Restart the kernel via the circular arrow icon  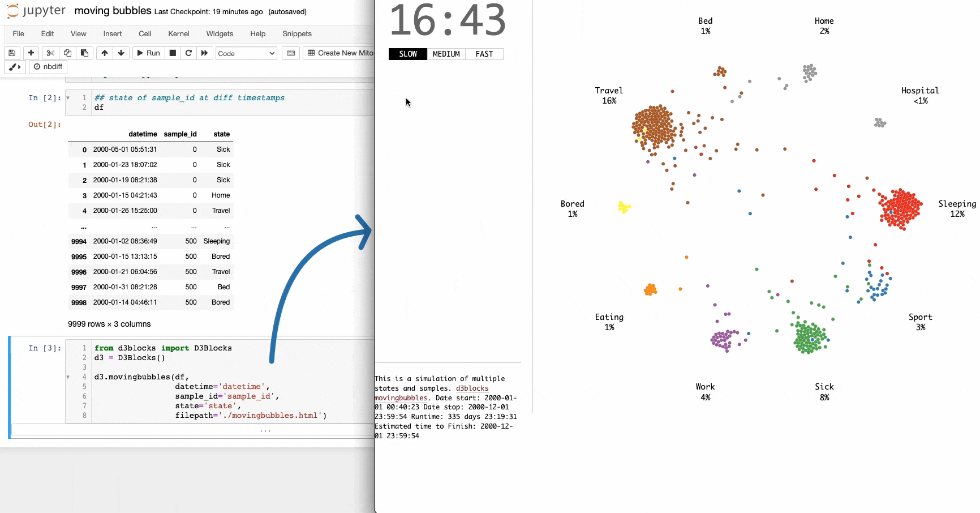(188, 53)
